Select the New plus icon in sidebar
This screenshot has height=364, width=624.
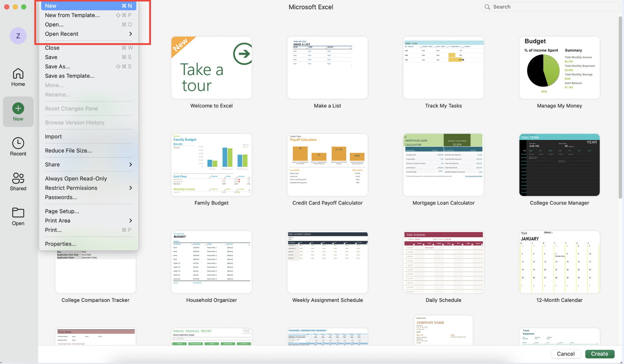pos(18,108)
